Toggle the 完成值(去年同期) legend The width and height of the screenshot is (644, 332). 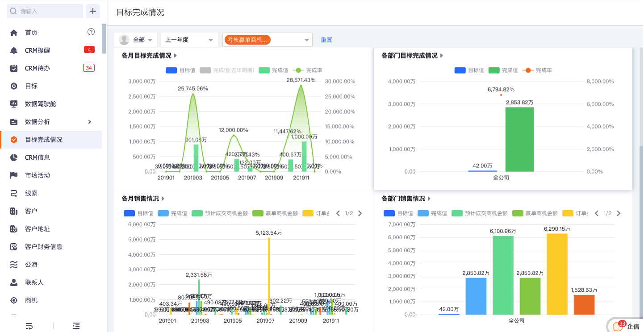coord(227,70)
